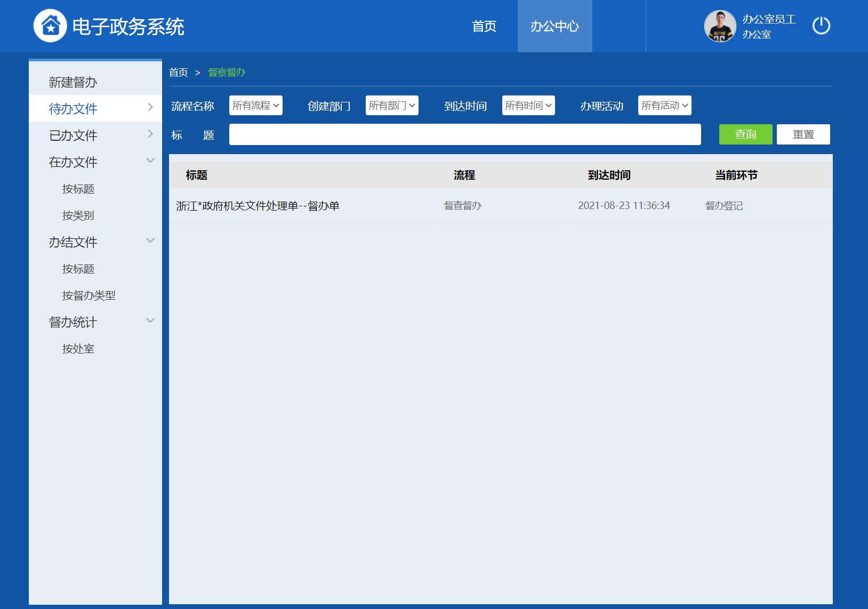Expand the 待办文件 arrow chevron
The image size is (868, 609).
[x=150, y=107]
